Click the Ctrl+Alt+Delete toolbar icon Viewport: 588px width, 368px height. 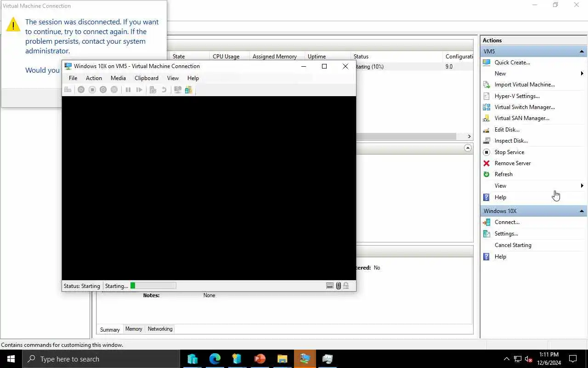click(68, 90)
